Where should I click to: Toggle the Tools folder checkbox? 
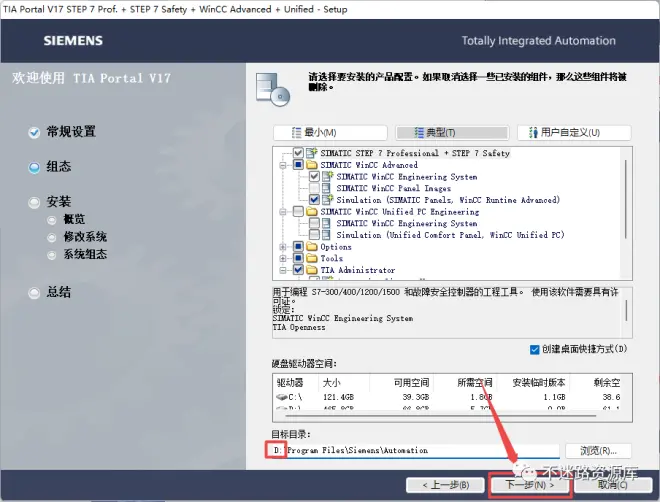click(298, 258)
